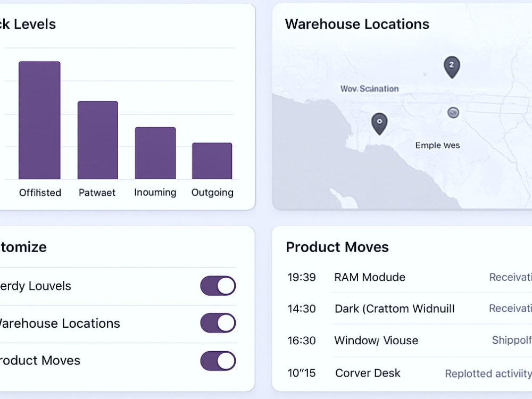Screen dimensions: 532x399
Task: Select the dark map pin near coastline
Action: pos(379,123)
